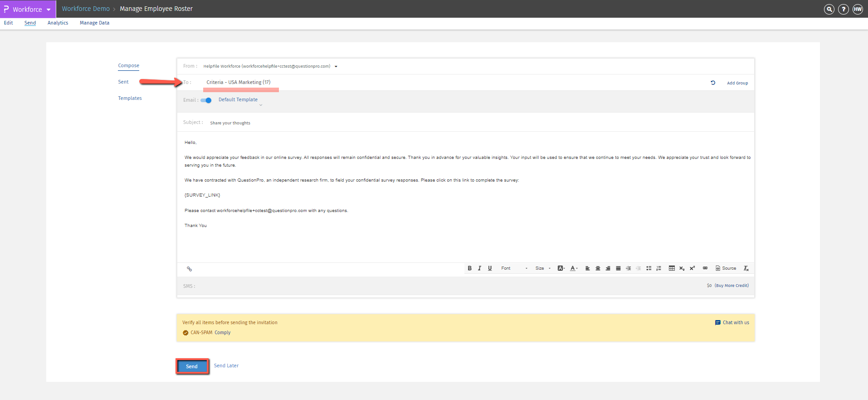Click the Send Later link
868x400 pixels.
226,365
